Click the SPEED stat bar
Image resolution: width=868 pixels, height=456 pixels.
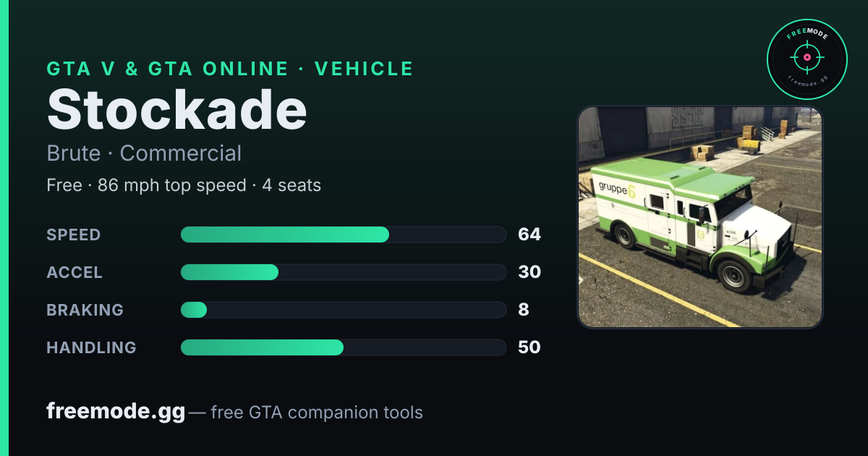pyautogui.click(x=343, y=235)
